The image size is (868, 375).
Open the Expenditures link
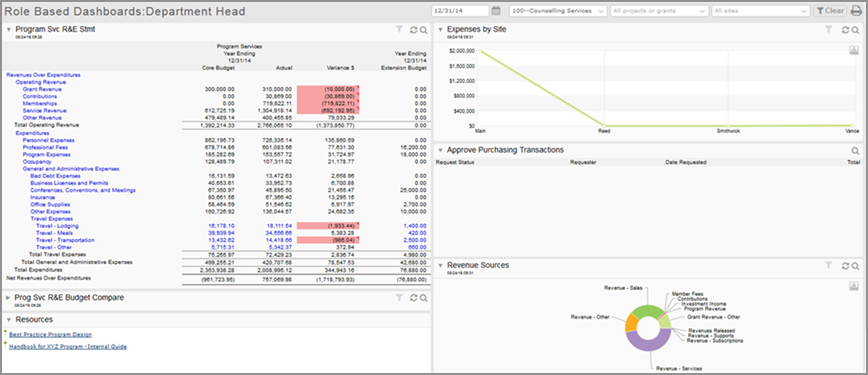tap(33, 133)
